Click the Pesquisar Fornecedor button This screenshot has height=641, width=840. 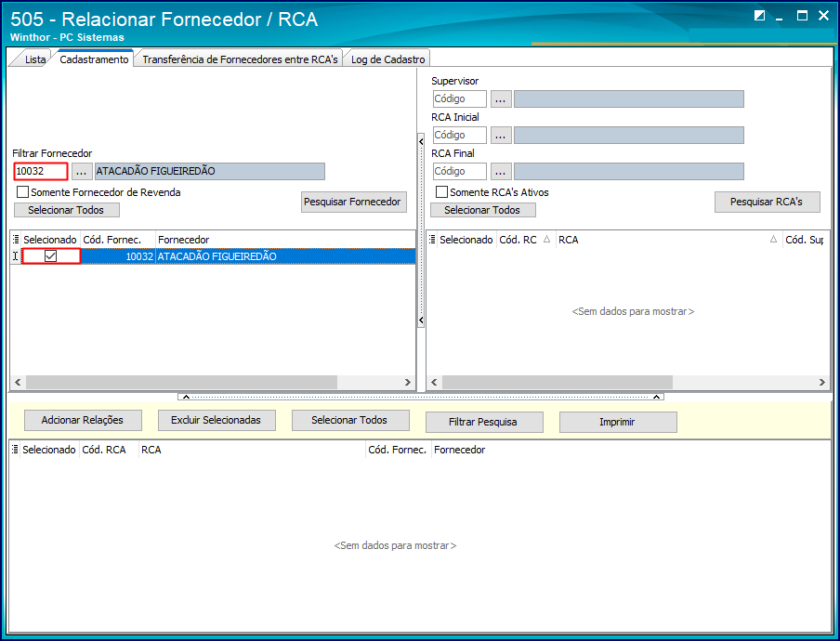[354, 202]
